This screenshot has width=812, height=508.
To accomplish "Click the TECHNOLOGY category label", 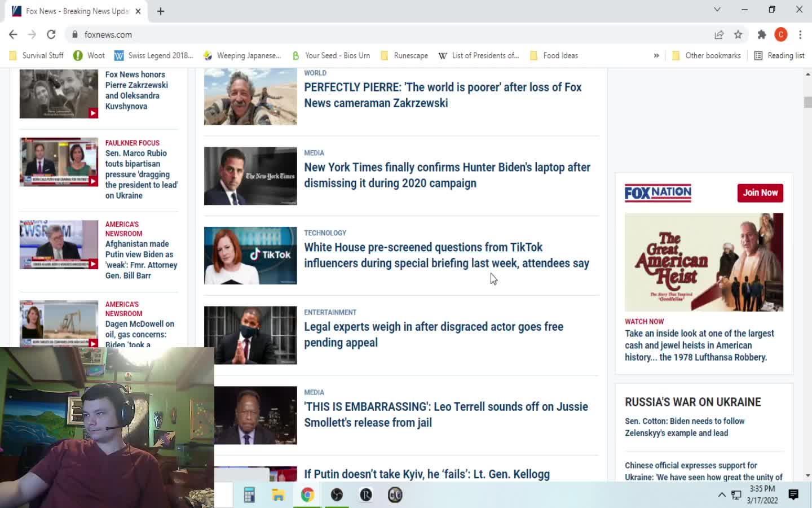I will coord(325,233).
